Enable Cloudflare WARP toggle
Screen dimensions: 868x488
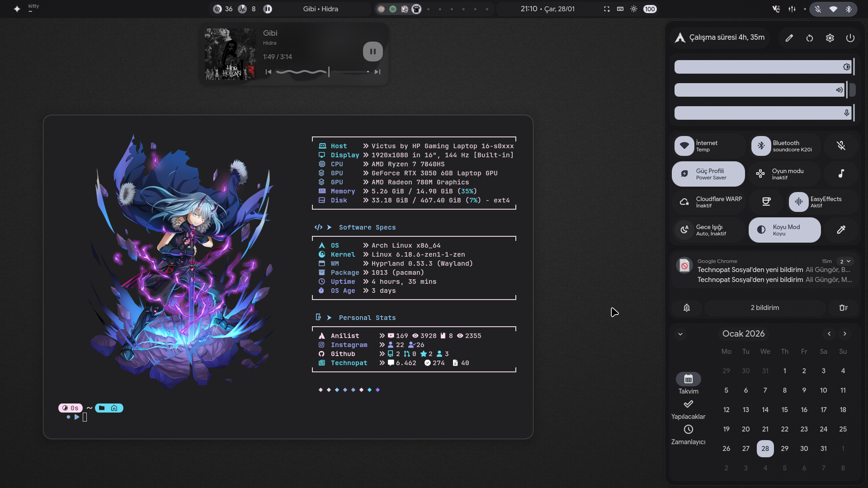708,202
